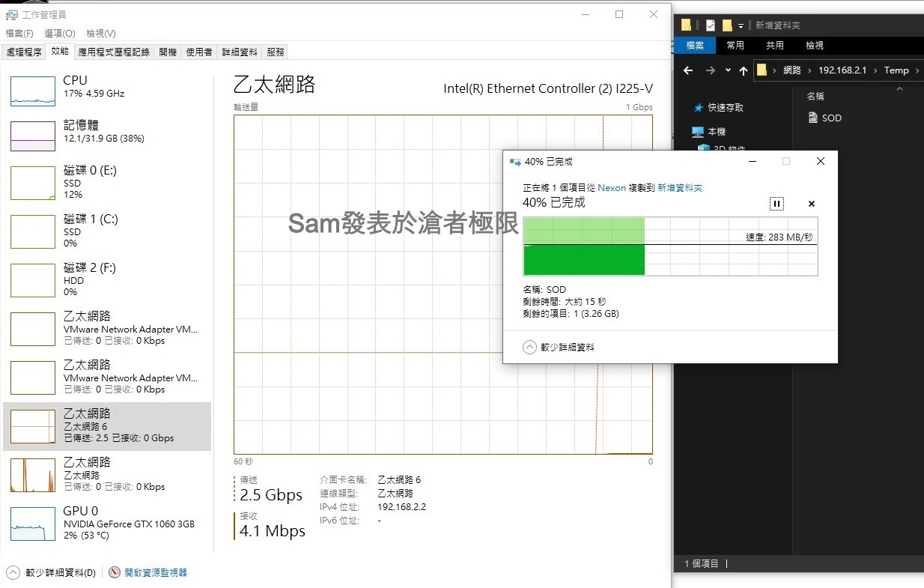Image resolution: width=924 pixels, height=588 pixels.
Task: Select the 磁碟 0 (E:) SSD entry
Action: (x=107, y=182)
